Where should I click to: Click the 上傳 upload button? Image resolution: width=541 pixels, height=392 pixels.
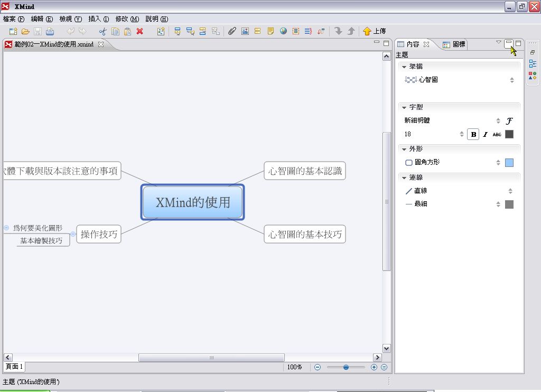click(x=374, y=31)
